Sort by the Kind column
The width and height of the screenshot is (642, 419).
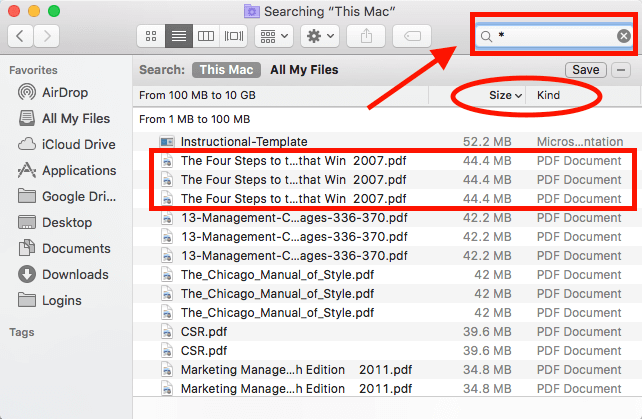pyautogui.click(x=548, y=95)
